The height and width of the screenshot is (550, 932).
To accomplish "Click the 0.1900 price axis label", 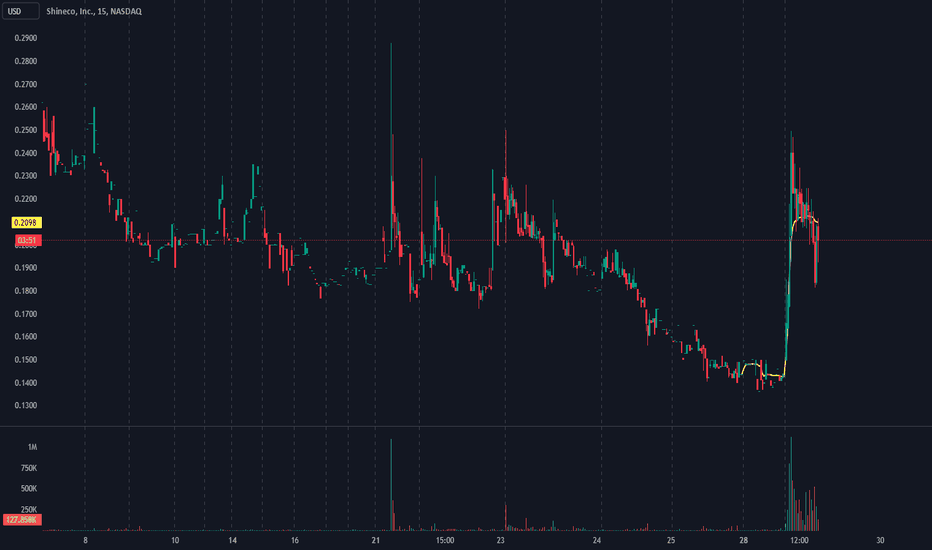I will 26,268.
